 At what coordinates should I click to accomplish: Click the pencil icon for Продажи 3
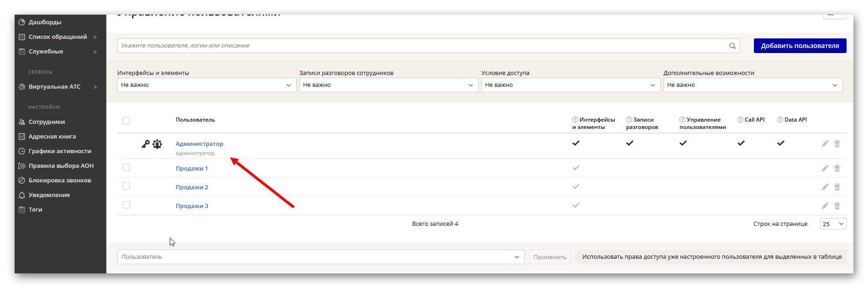[825, 206]
